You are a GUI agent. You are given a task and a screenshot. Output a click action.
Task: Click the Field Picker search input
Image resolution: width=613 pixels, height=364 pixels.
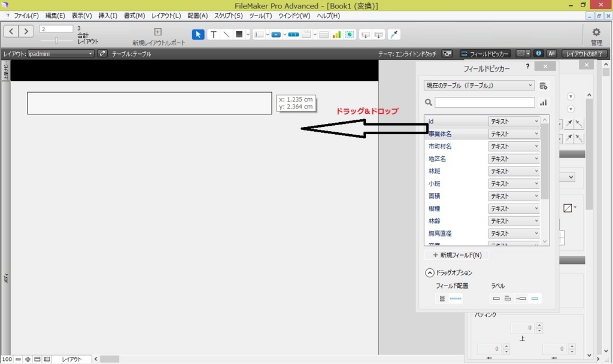(485, 102)
